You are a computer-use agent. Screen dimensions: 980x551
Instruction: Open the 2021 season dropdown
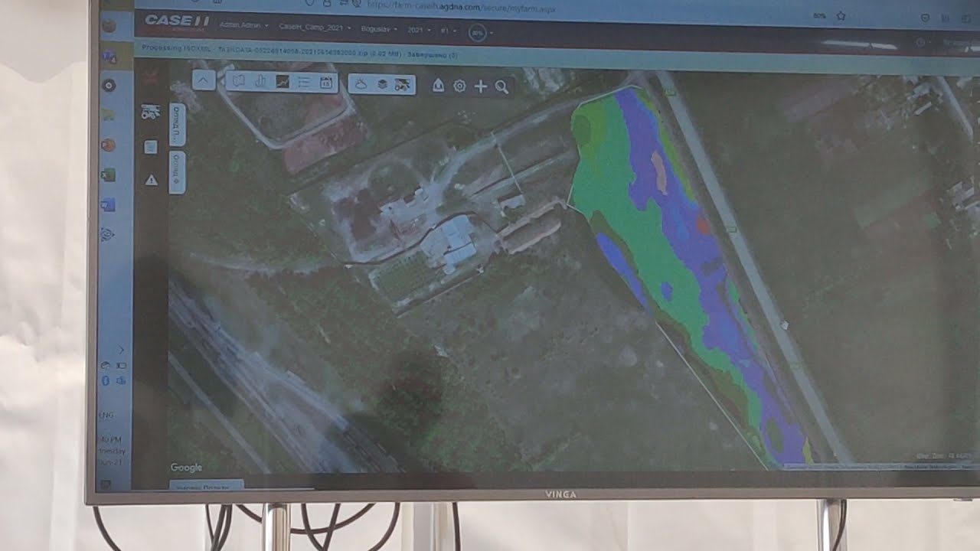(419, 30)
